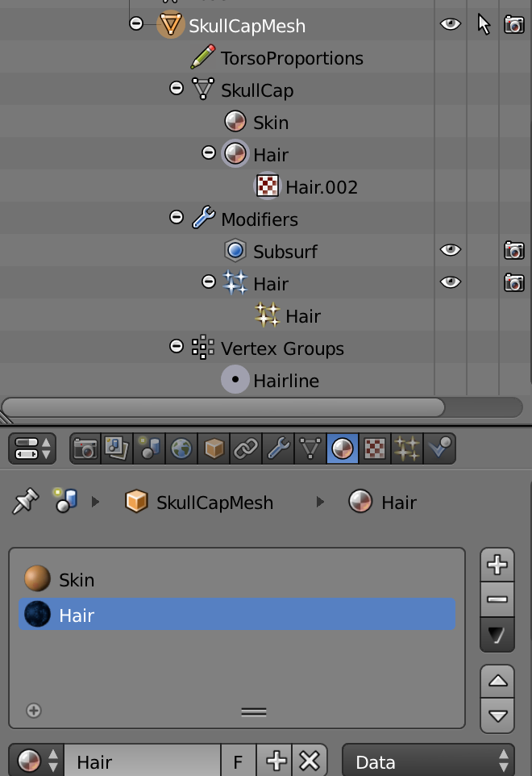
Task: Select the Skin material icon in outliner
Action: pos(235,121)
